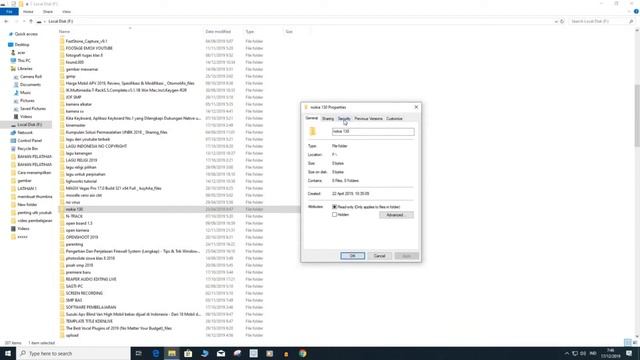This screenshot has height=360, width=640.
Task: Switch to the Security tab in Properties
Action: click(344, 119)
